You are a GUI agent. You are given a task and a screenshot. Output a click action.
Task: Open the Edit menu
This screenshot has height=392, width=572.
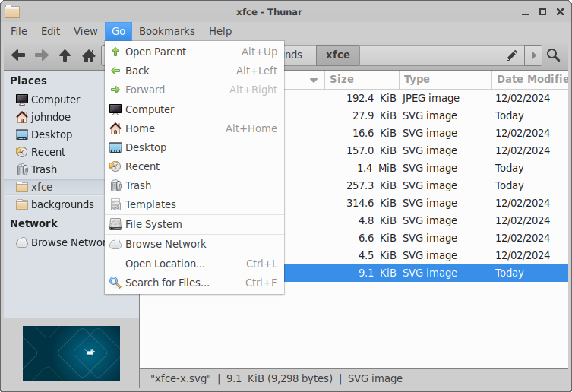[50, 31]
